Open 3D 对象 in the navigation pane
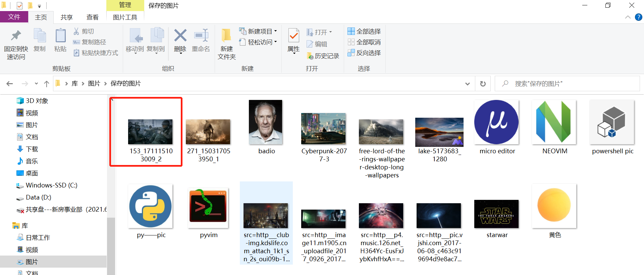Viewport: 644px width, 275px height. 32,101
